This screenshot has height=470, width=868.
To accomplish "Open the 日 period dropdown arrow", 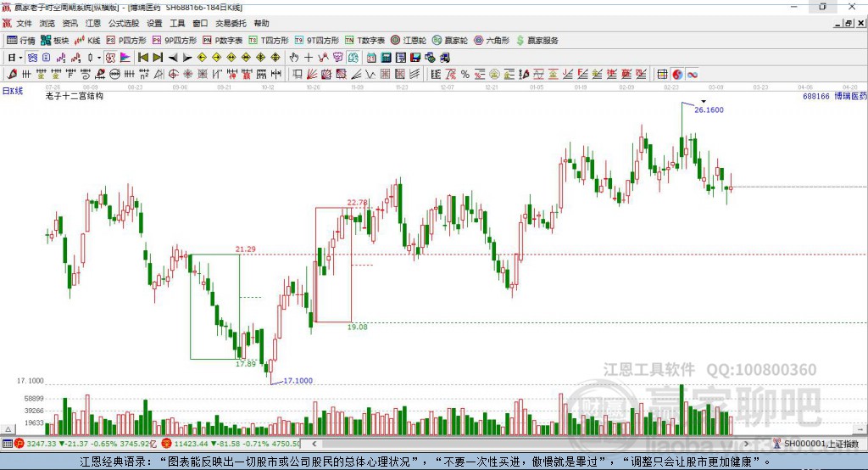I will pyautogui.click(x=20, y=58).
